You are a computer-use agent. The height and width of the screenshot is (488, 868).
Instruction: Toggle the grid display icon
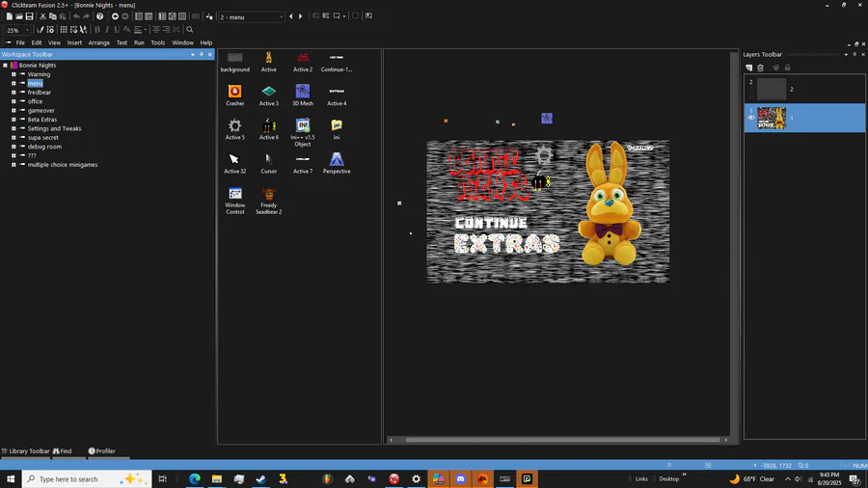pos(64,30)
